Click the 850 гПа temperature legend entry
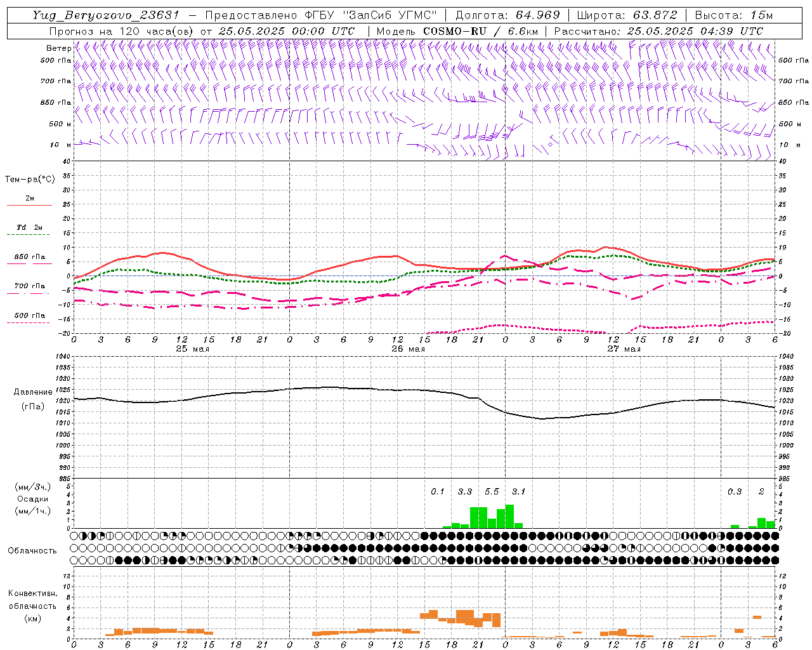812x650 pixels. pos(29,257)
